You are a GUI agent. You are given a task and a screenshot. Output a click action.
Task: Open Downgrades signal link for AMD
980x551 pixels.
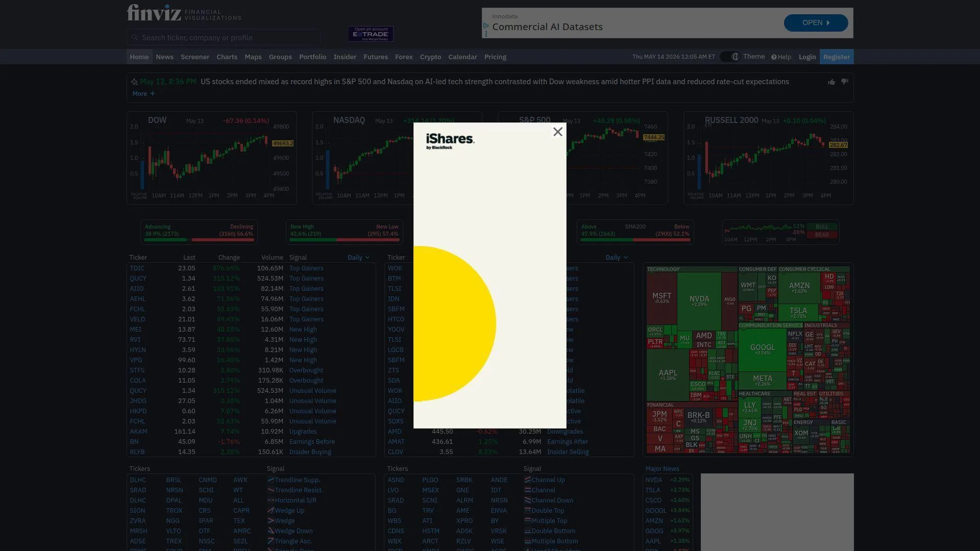pyautogui.click(x=565, y=432)
